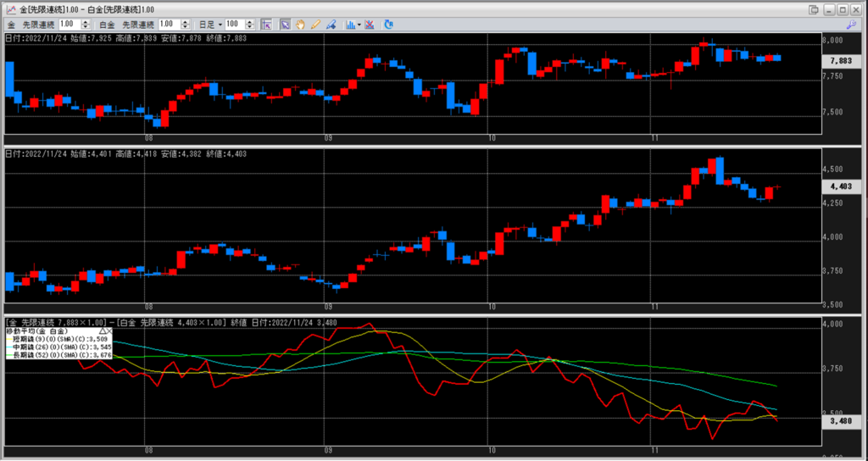Viewport: 868px width, 461px height.
Task: Click the blue refresh chart icon
Action: tap(388, 25)
